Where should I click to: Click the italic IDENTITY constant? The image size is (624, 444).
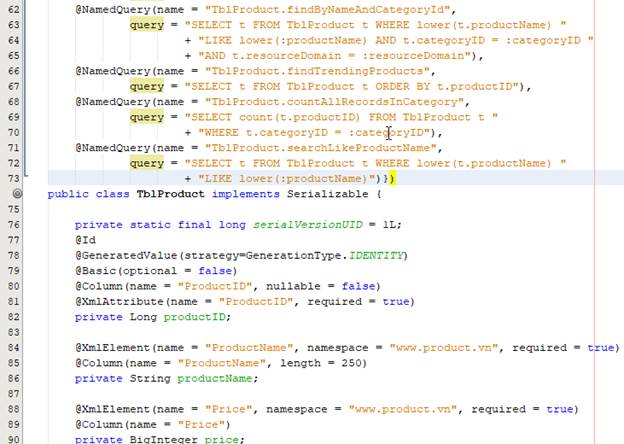(x=376, y=255)
